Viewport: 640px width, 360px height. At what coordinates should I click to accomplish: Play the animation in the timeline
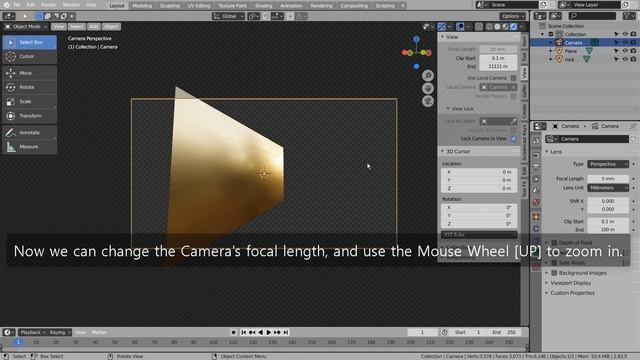269,332
